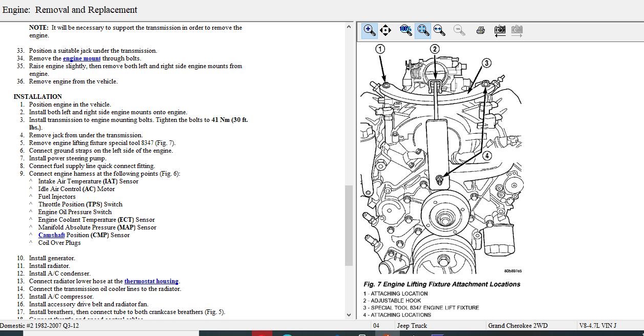
Task: Click V8-4.7L VIN J status field
Action: click(x=598, y=326)
